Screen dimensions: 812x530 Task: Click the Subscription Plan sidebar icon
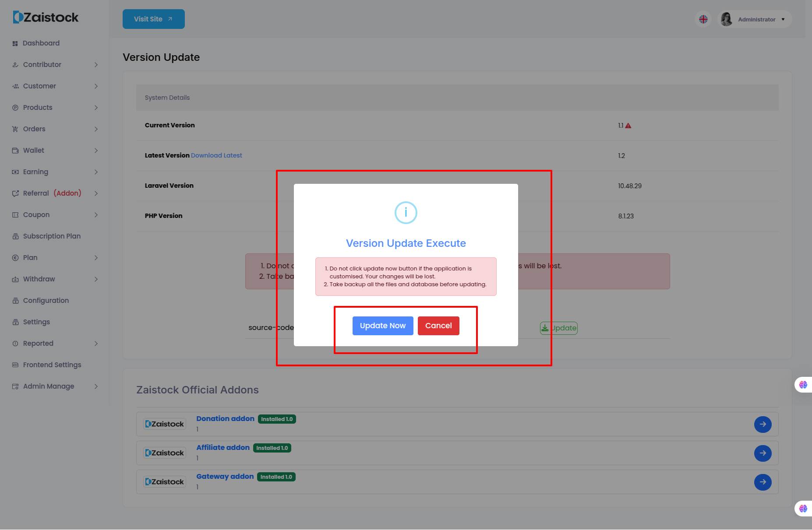15,236
